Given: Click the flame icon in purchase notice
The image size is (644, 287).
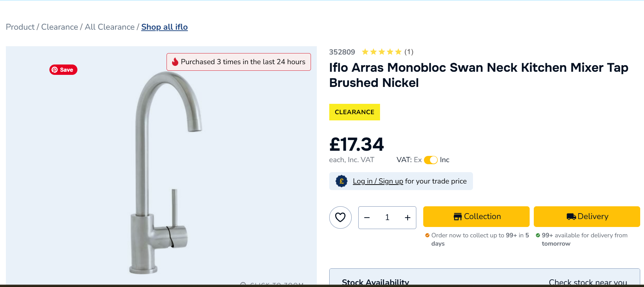Looking at the screenshot, I should click(175, 62).
